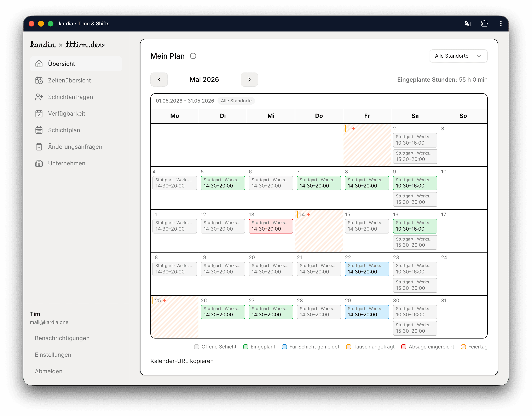The image size is (532, 416).
Task: Open the 15:30–20:00 shift on May 9
Action: coord(415,199)
